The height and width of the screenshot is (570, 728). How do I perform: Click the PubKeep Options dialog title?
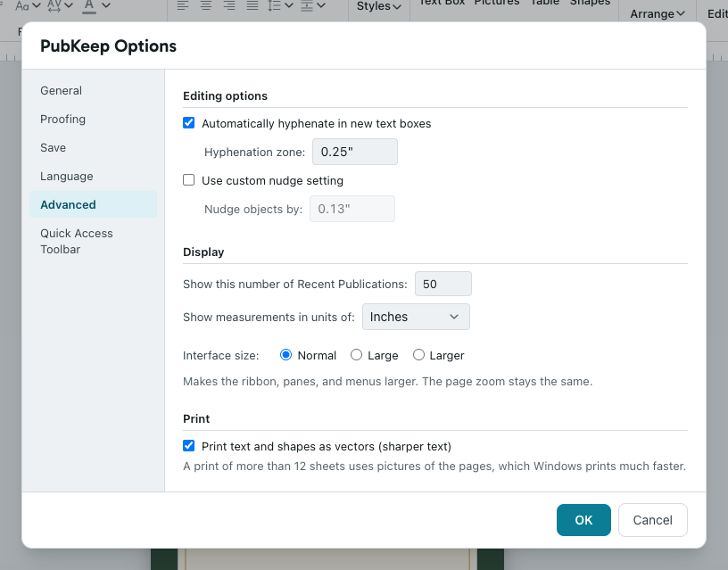tap(108, 46)
